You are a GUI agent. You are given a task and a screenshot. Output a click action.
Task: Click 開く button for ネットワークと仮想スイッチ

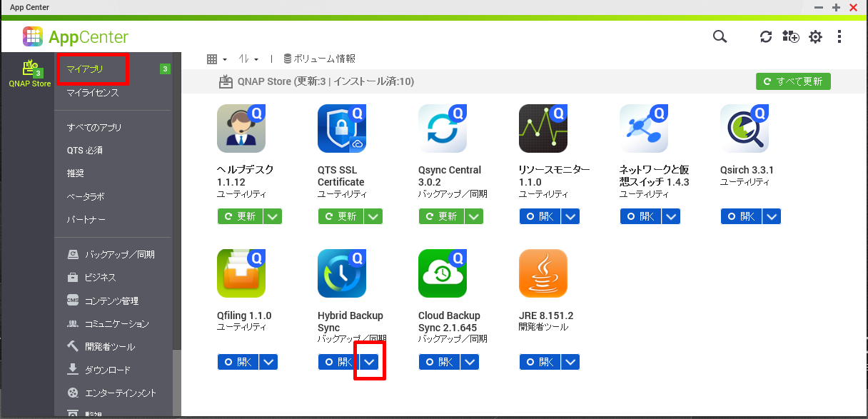click(640, 216)
